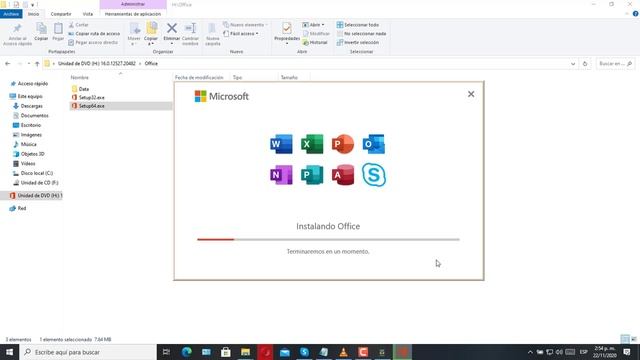Screen dimensions: 640x360
Task: Refresh the current folder view
Action: tap(585, 64)
